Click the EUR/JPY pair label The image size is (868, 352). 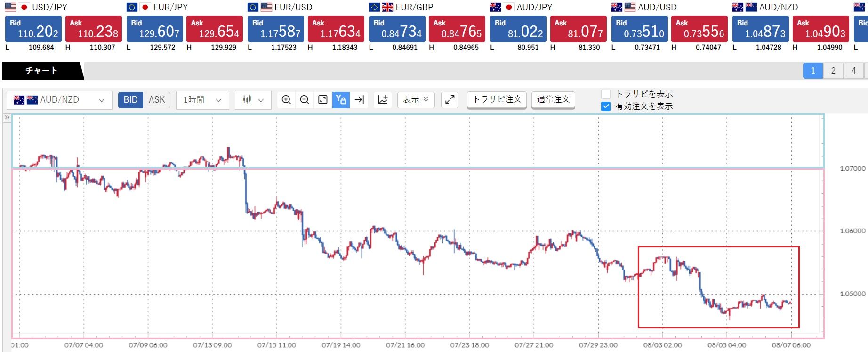click(x=170, y=7)
